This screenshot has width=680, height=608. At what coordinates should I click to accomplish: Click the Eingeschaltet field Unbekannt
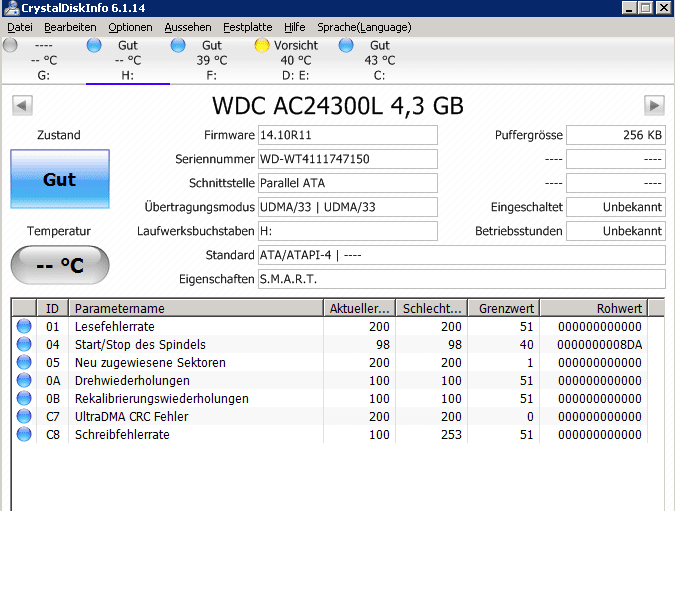point(616,207)
